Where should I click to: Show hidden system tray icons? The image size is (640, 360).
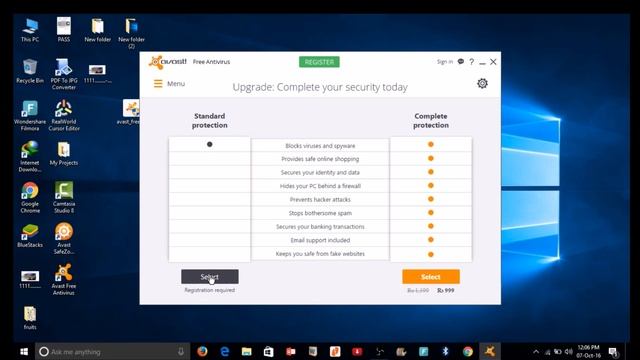coord(536,351)
